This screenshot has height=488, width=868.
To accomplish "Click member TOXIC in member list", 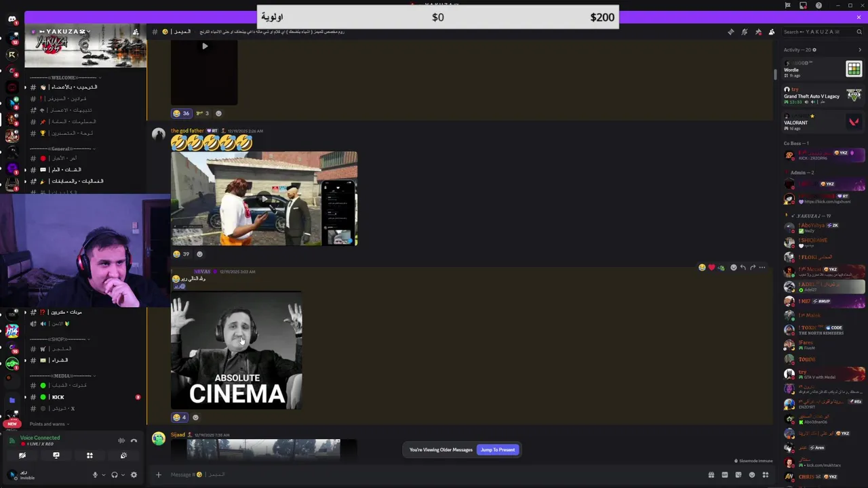I will click(824, 330).
